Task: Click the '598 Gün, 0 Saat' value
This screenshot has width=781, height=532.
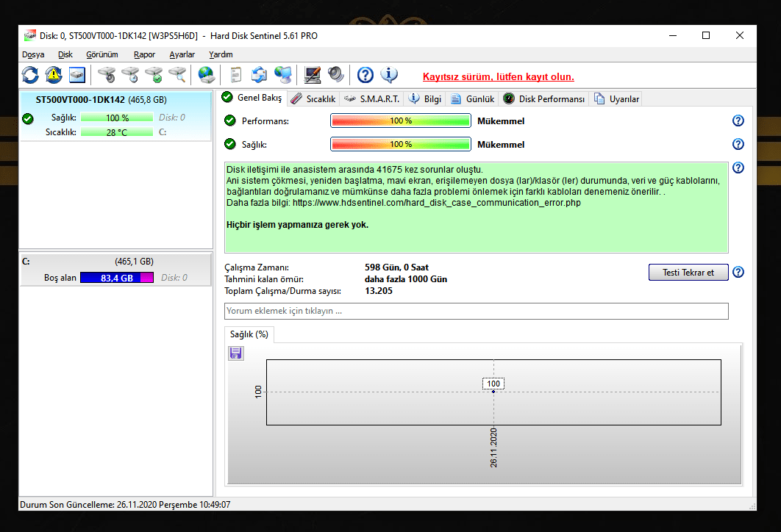Action: (396, 267)
